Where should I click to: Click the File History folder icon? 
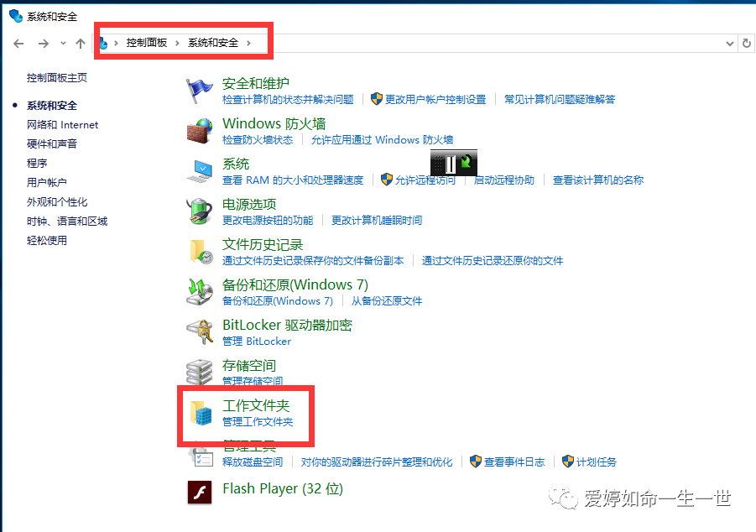[201, 252]
